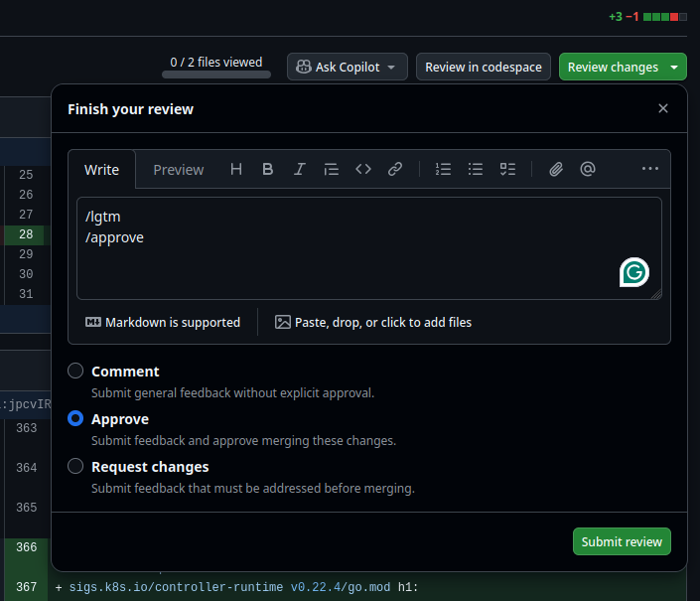
Task: Apply italic formatting in editor toolbar
Action: (299, 169)
